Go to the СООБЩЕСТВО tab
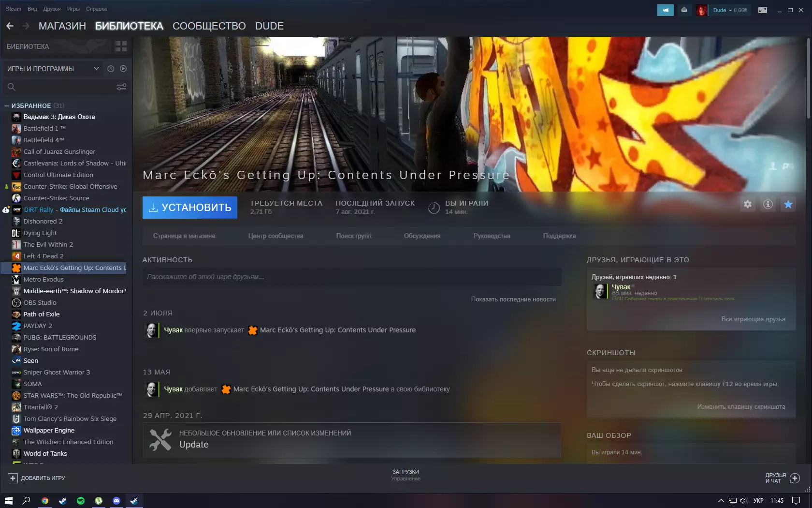Image resolution: width=812 pixels, height=508 pixels. (209, 26)
